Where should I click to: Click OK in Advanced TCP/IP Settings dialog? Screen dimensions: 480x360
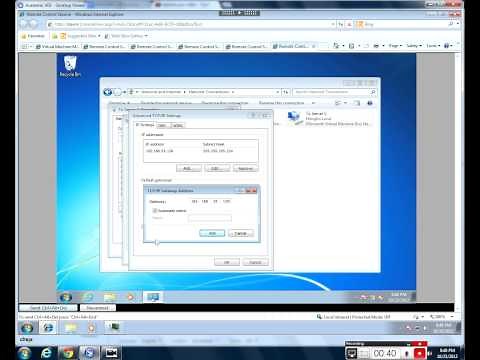coord(227,262)
